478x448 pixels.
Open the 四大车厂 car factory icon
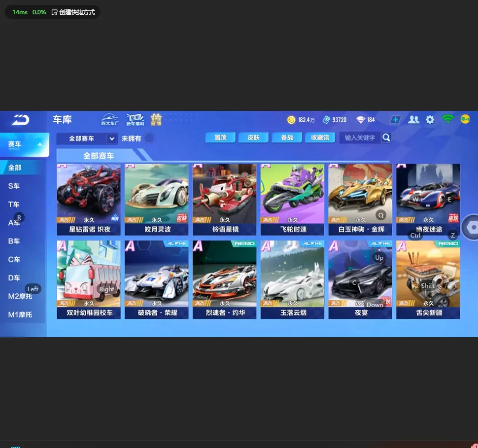click(x=110, y=120)
